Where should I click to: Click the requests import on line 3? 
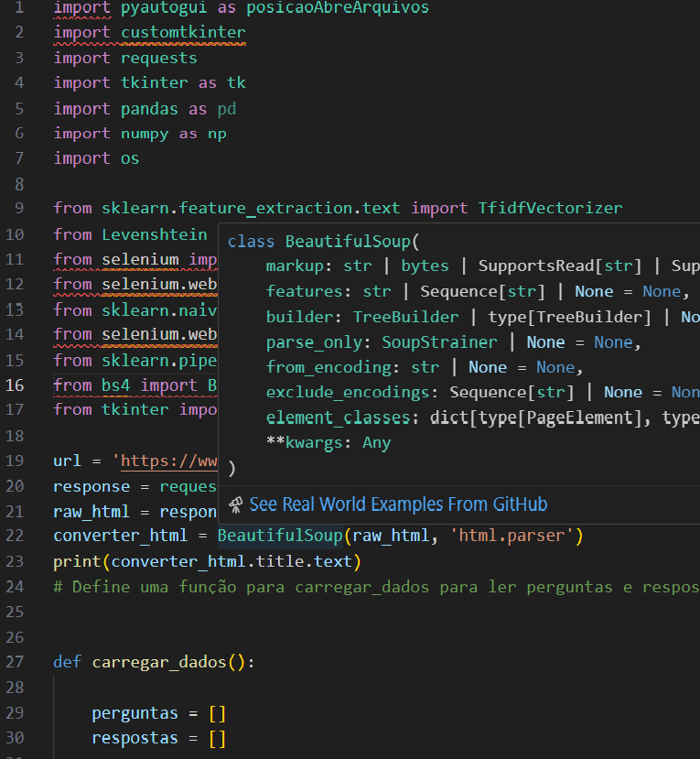pos(158,58)
